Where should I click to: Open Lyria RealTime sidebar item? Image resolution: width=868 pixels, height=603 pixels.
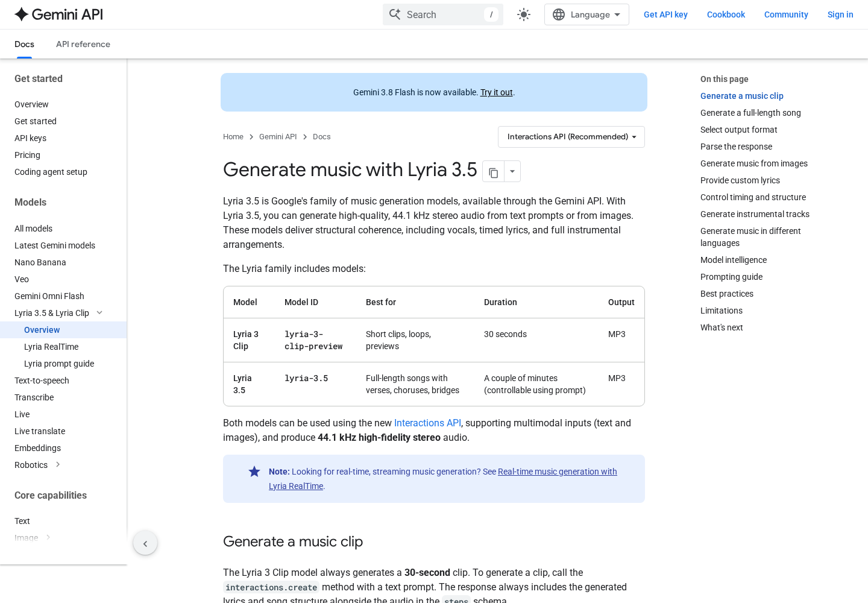pos(51,347)
